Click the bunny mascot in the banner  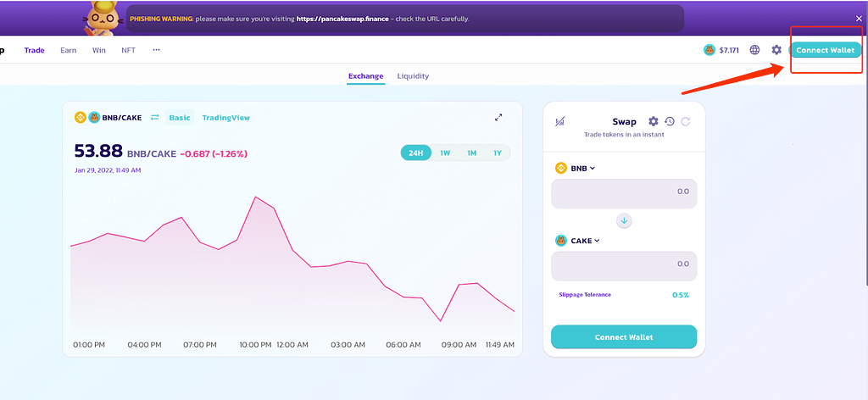[x=103, y=19]
